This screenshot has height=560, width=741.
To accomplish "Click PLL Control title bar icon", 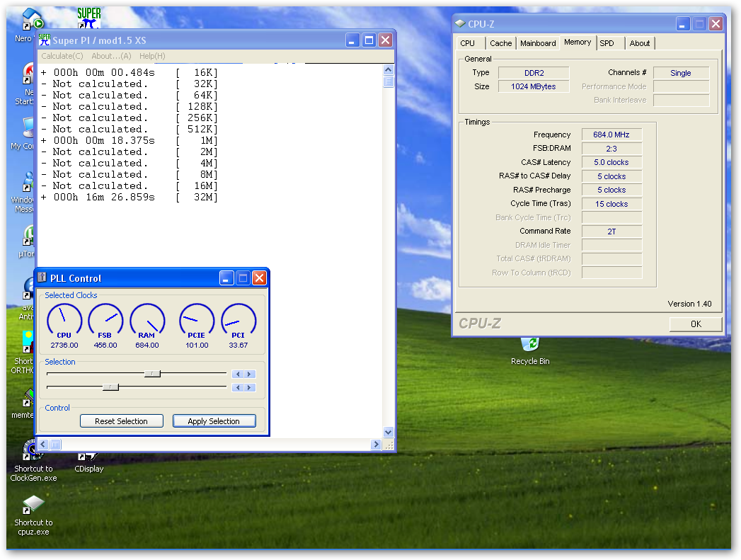I will pyautogui.click(x=42, y=278).
